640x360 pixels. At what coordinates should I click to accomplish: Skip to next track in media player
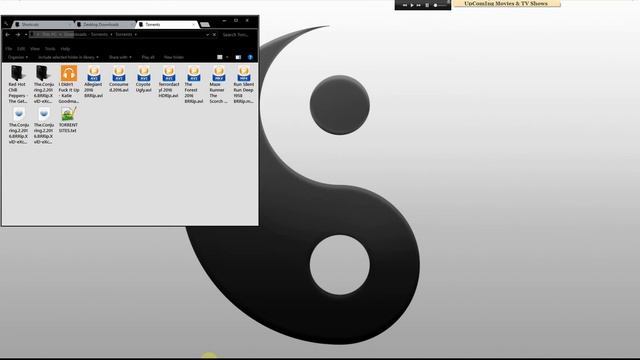[418, 5]
